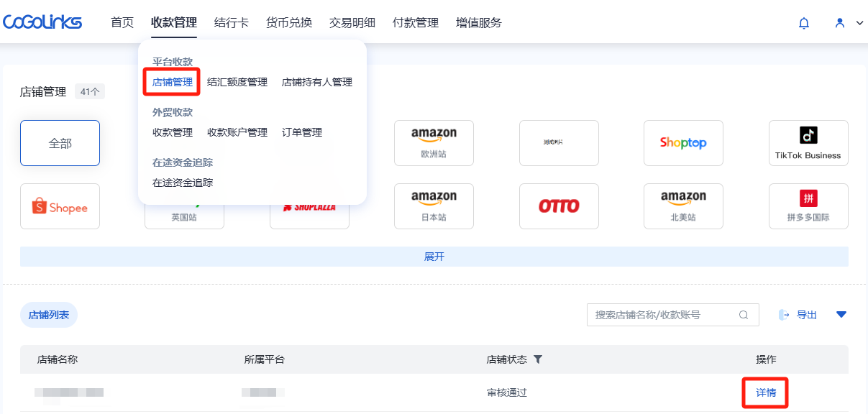Screen dimensions: 868x414
Task: Open the 货币兑换 navigation tab
Action: (x=289, y=23)
